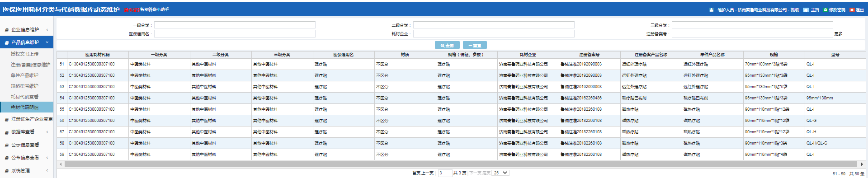
Task: Open 单件产品维护 submenu item
Action: (24, 75)
